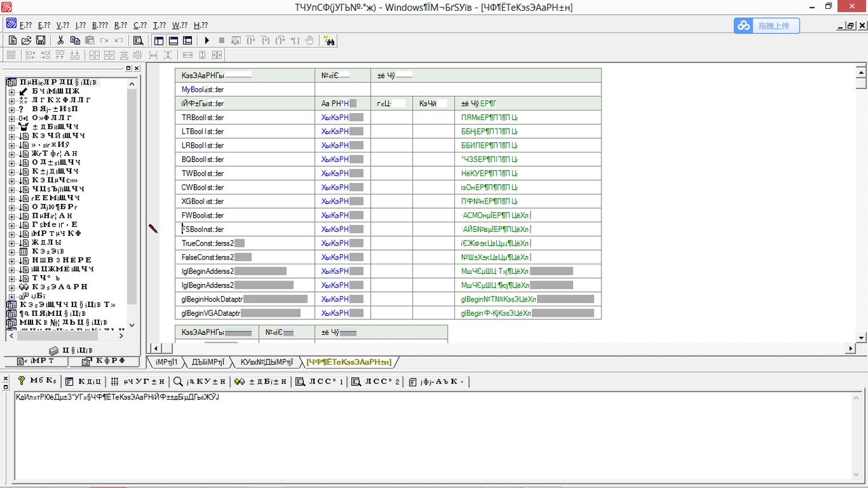
Task: Click the Copy icon in toolbar
Action: point(75,41)
